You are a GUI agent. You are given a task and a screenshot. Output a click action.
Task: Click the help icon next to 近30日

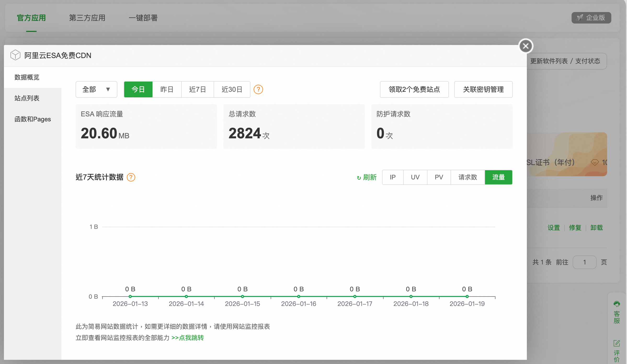[258, 89]
